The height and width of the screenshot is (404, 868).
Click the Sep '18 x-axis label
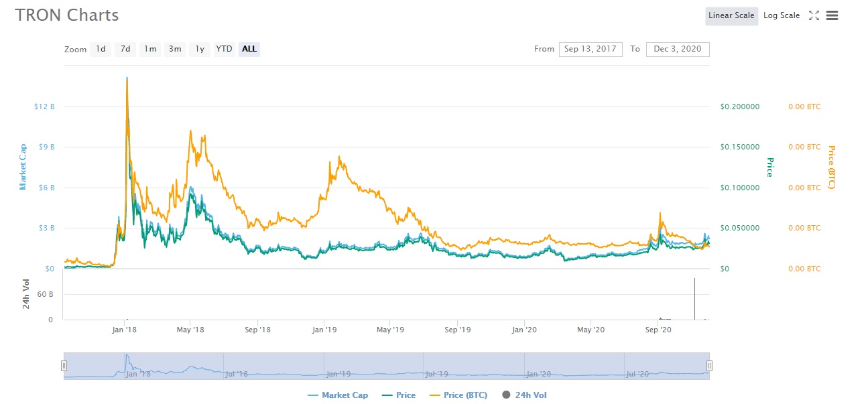[x=257, y=330]
